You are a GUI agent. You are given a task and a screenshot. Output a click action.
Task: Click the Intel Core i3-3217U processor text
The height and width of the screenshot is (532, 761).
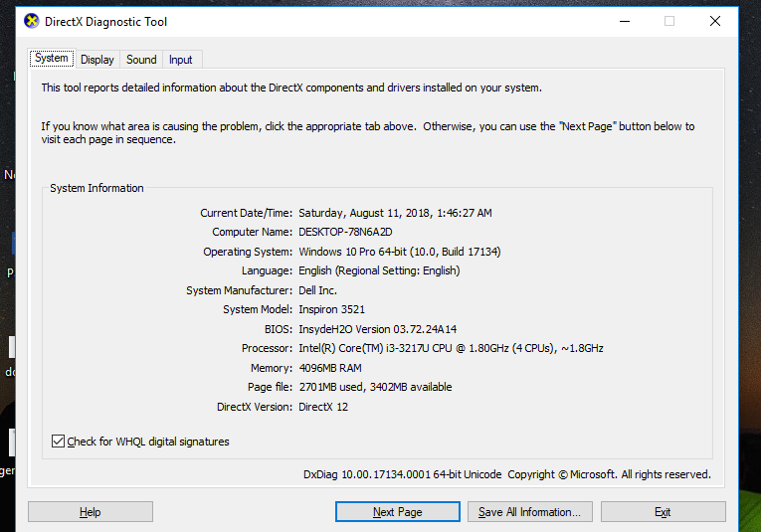click(451, 348)
